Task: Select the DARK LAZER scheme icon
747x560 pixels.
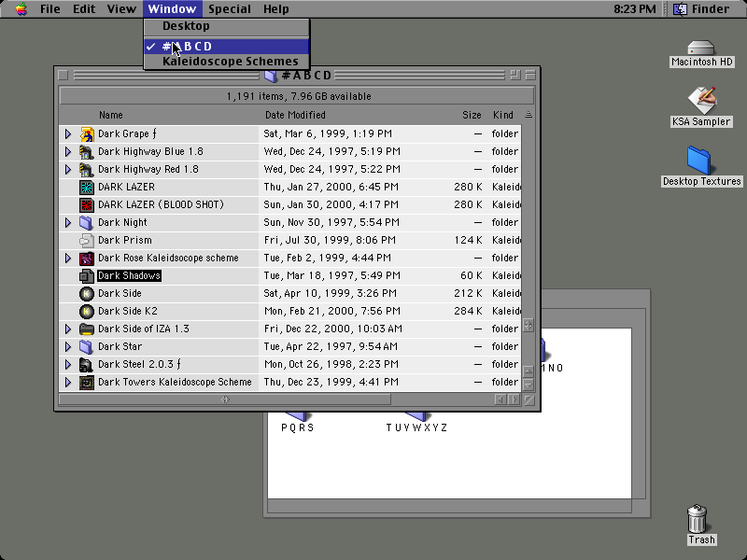Action: point(87,188)
